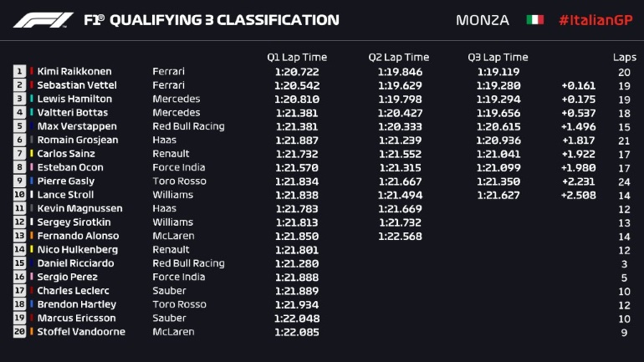This screenshot has width=644, height=362.
Task: Select the Q3 Lap Time column header
Action: point(498,58)
